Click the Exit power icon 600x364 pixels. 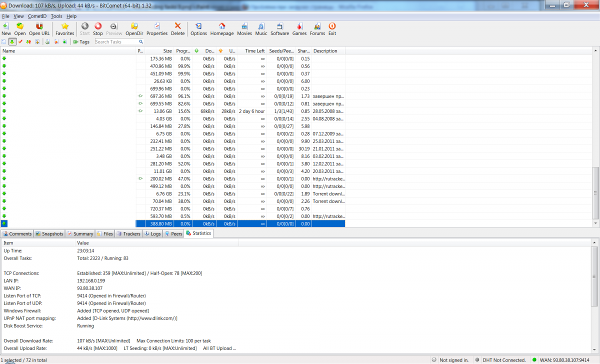coord(332,26)
